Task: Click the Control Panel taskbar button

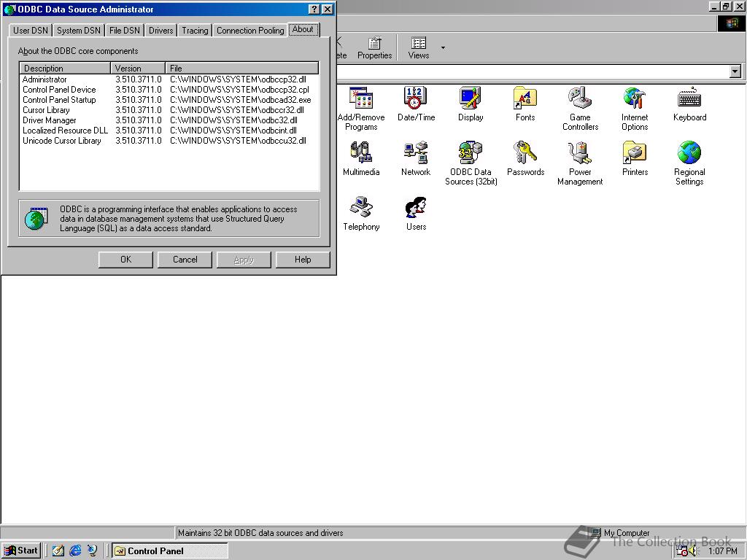Action: click(169, 551)
